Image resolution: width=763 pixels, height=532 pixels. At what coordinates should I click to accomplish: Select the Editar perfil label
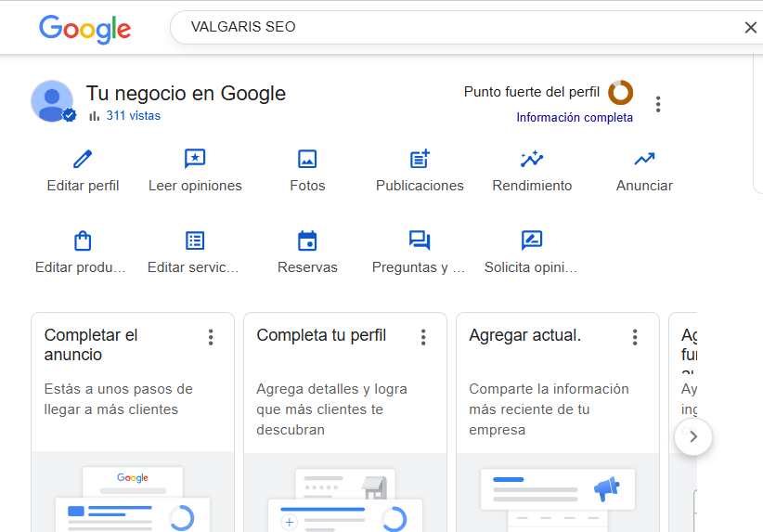83,186
